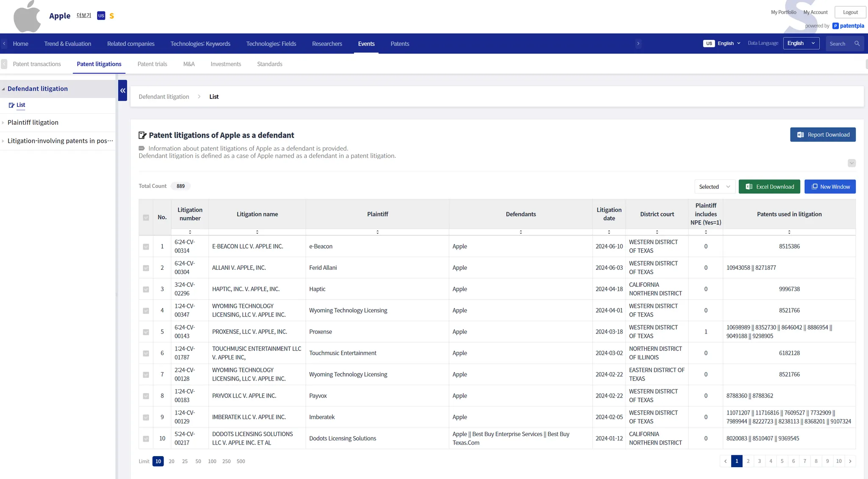The image size is (868, 479).
Task: Click the patentpia logo
Action: [848, 26]
